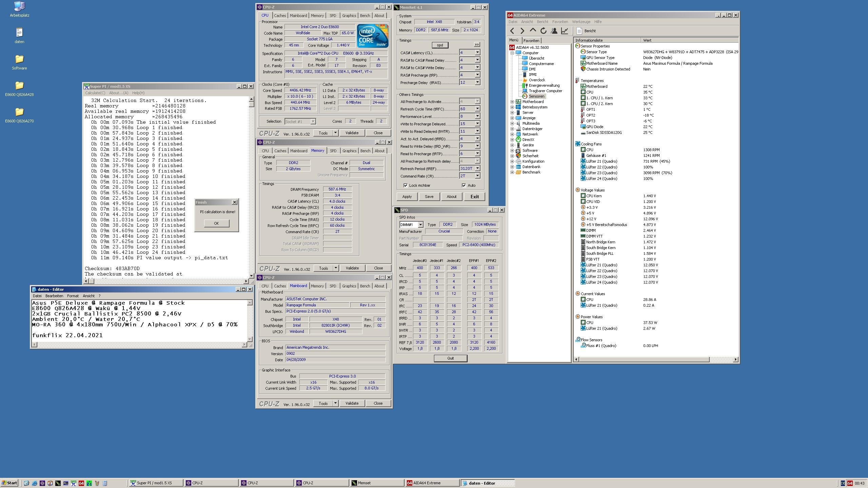Click Save button in MemSet
This screenshot has height=488, width=868.
tap(429, 197)
